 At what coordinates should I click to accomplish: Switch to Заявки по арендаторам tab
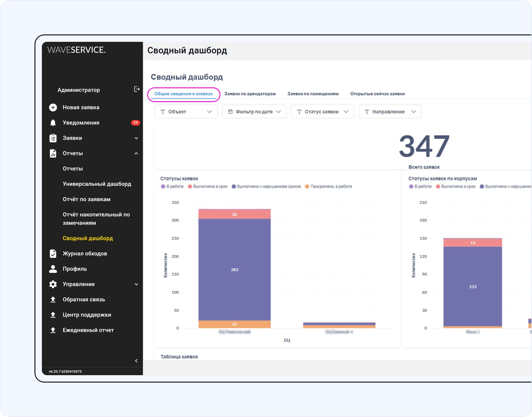250,94
